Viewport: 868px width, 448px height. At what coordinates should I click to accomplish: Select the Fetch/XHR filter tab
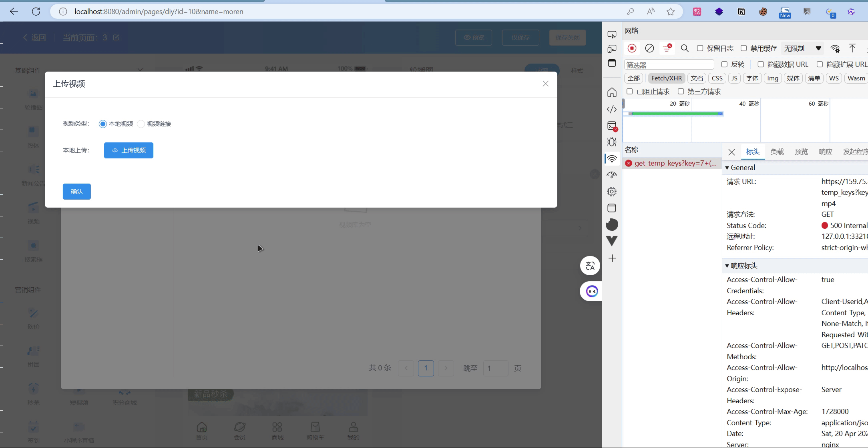(x=666, y=78)
